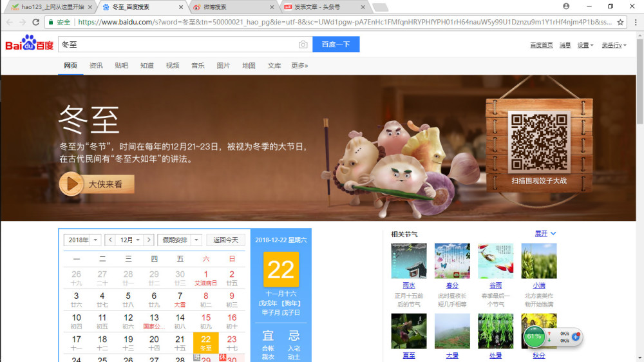Select the 图片 search category
The width and height of the screenshot is (644, 362).
(223, 65)
